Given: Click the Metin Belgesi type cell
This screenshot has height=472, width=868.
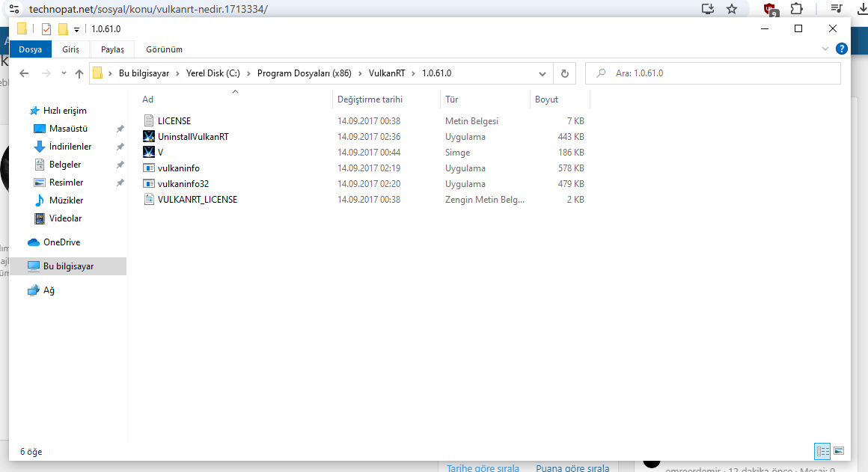Looking at the screenshot, I should pos(471,120).
